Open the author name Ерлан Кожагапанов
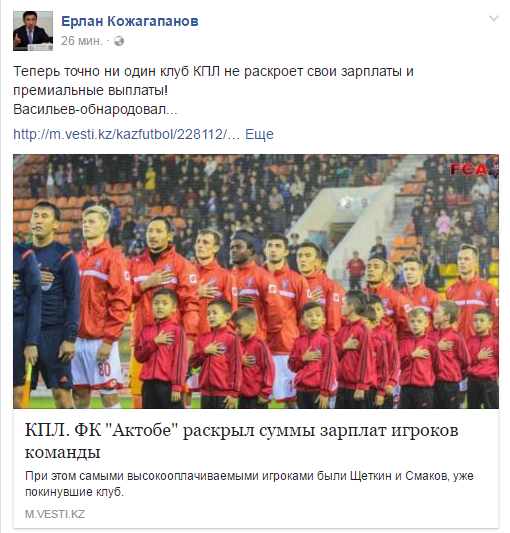The width and height of the screenshot is (510, 533). [x=130, y=21]
